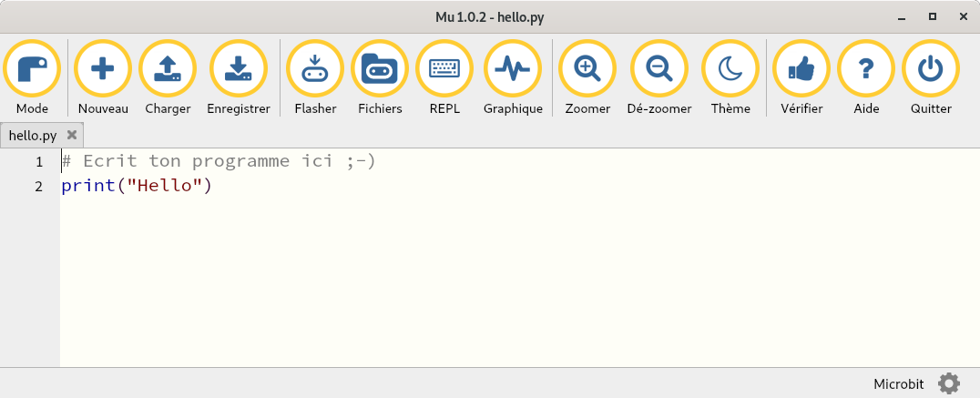Show the Graphique plotter
Image resolution: width=980 pixels, height=398 pixels.
click(x=513, y=68)
